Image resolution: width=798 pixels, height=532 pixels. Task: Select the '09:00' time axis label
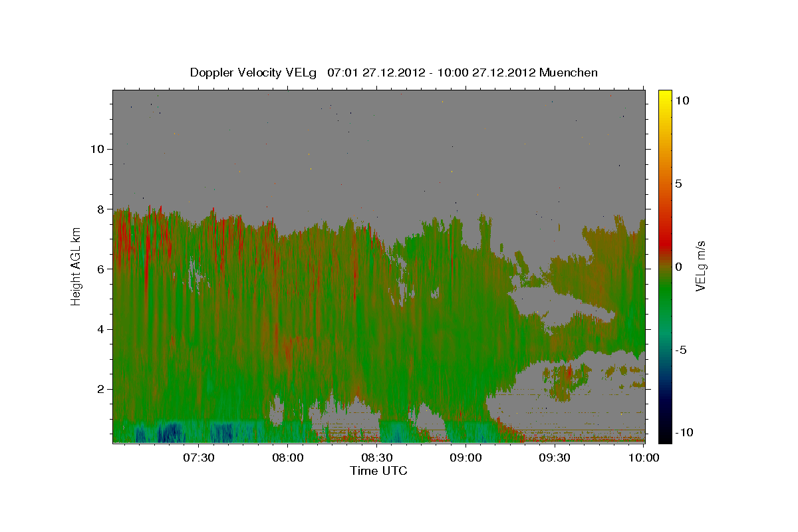click(465, 458)
